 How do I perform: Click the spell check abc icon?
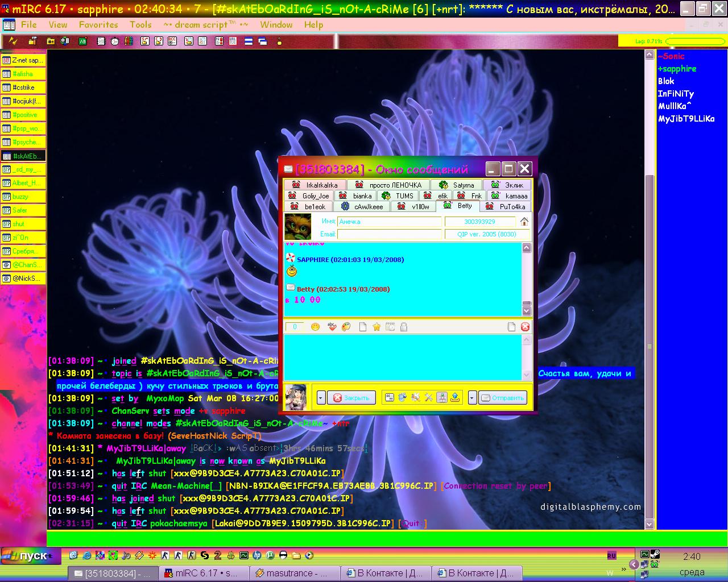point(332,327)
